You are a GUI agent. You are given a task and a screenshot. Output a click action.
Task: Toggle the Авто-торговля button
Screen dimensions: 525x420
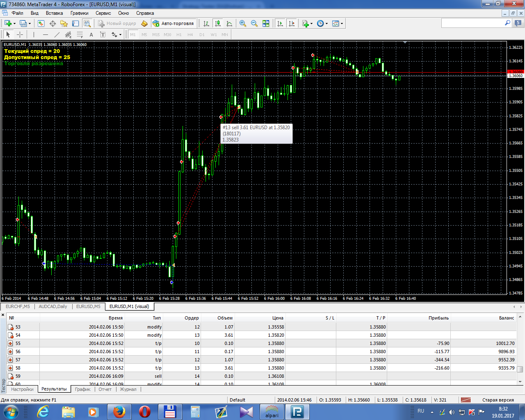tap(173, 23)
